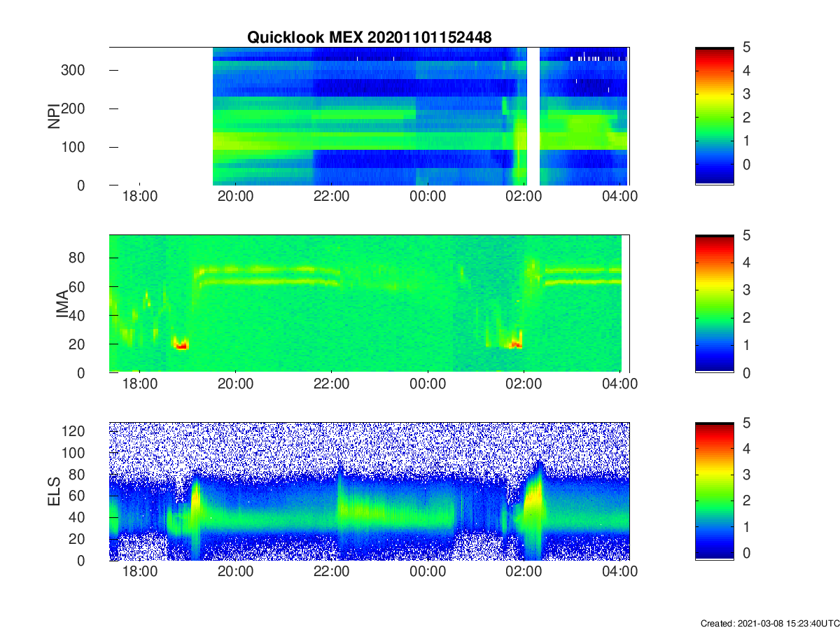This screenshot has width=840, height=630.
Task: Click the white data gap in NPI plot
Action: point(533,116)
